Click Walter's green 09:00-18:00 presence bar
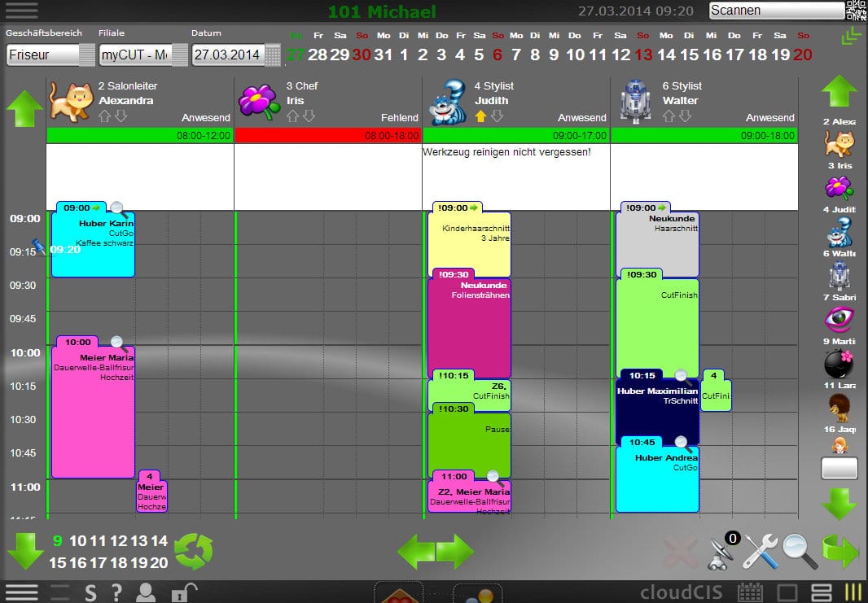This screenshot has height=603, width=868. 704,136
